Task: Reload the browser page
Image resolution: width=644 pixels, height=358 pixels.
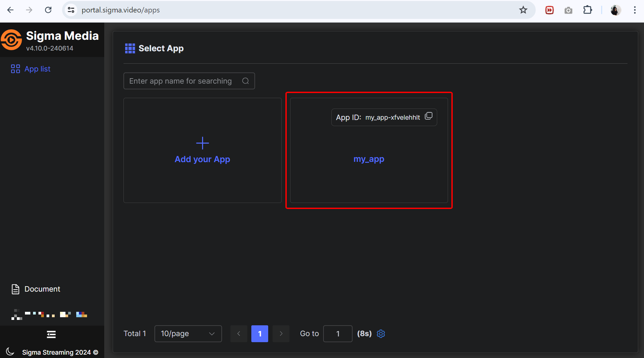Action: pos(48,10)
